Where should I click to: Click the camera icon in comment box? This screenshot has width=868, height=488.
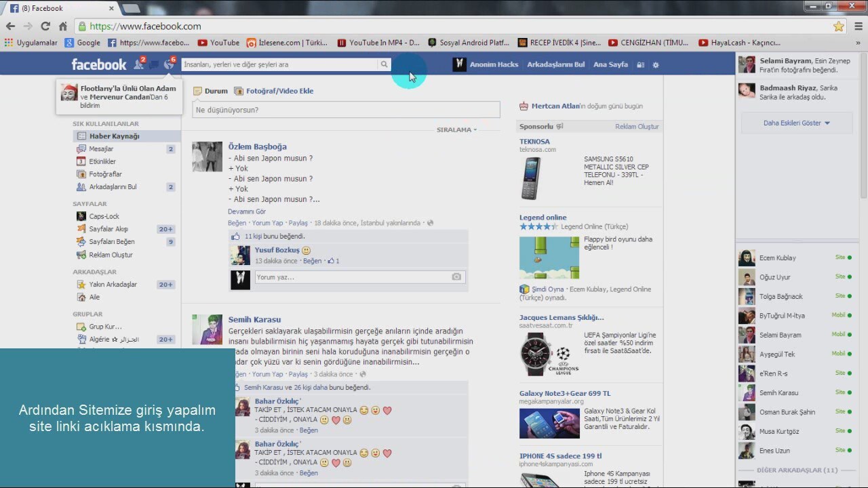(456, 277)
